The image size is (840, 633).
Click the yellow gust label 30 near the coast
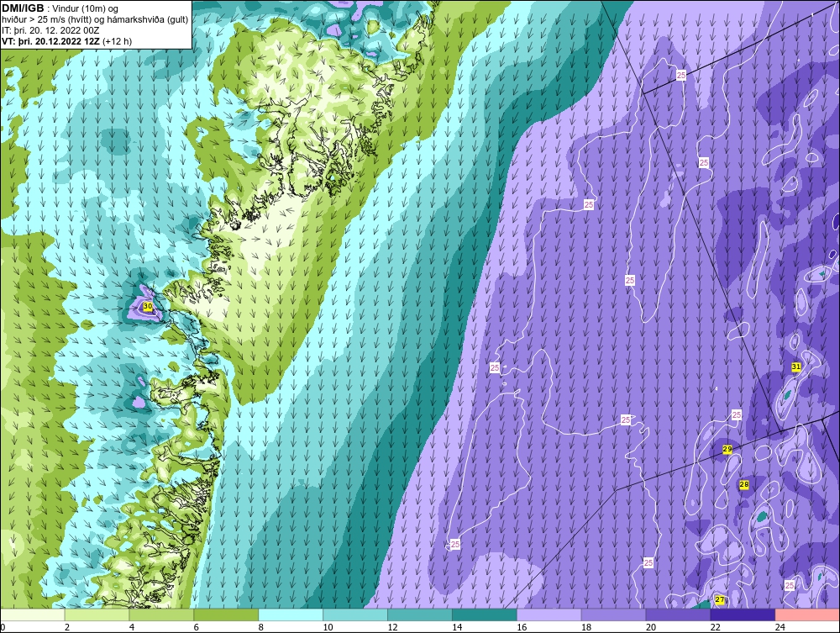coord(149,307)
